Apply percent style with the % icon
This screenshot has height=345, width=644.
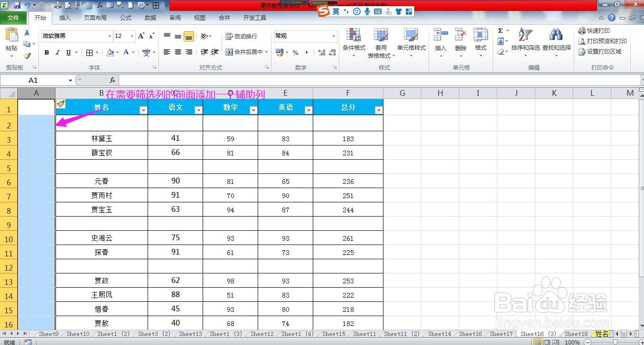[295, 52]
